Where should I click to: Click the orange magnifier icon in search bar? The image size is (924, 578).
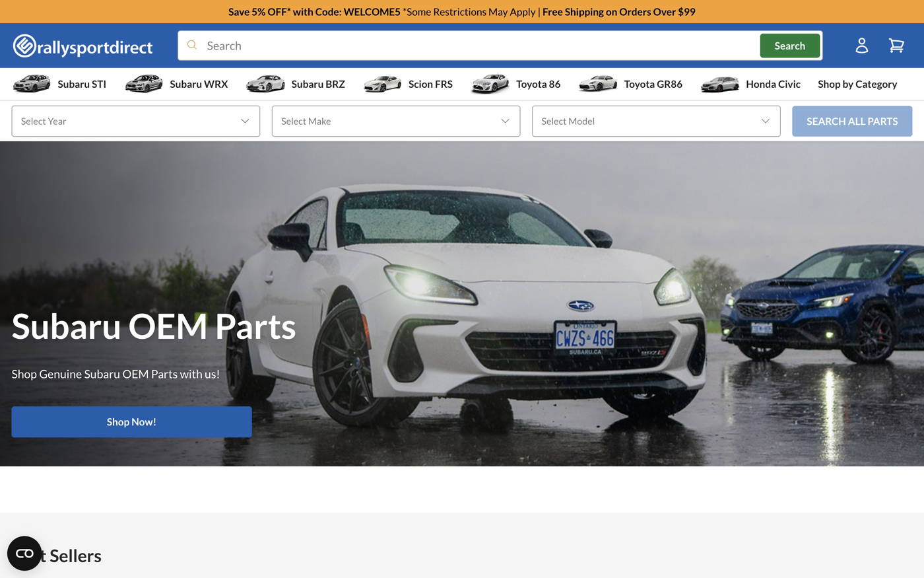click(x=191, y=44)
